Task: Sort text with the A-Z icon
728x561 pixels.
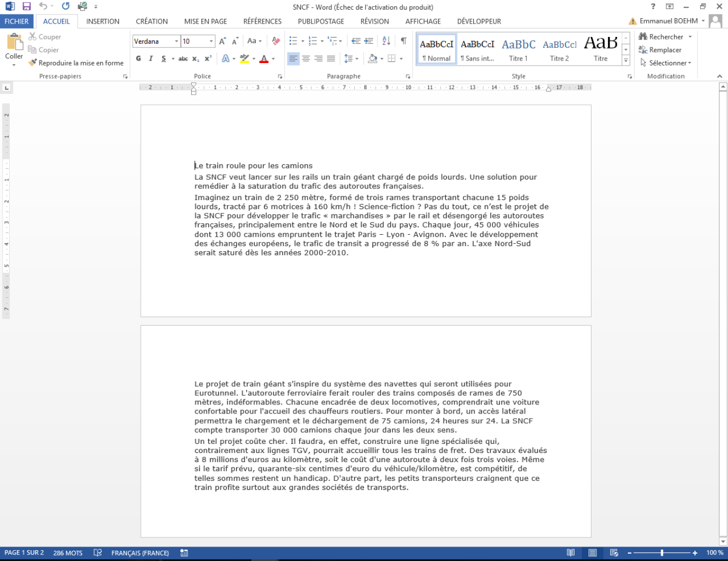Action: pos(386,41)
